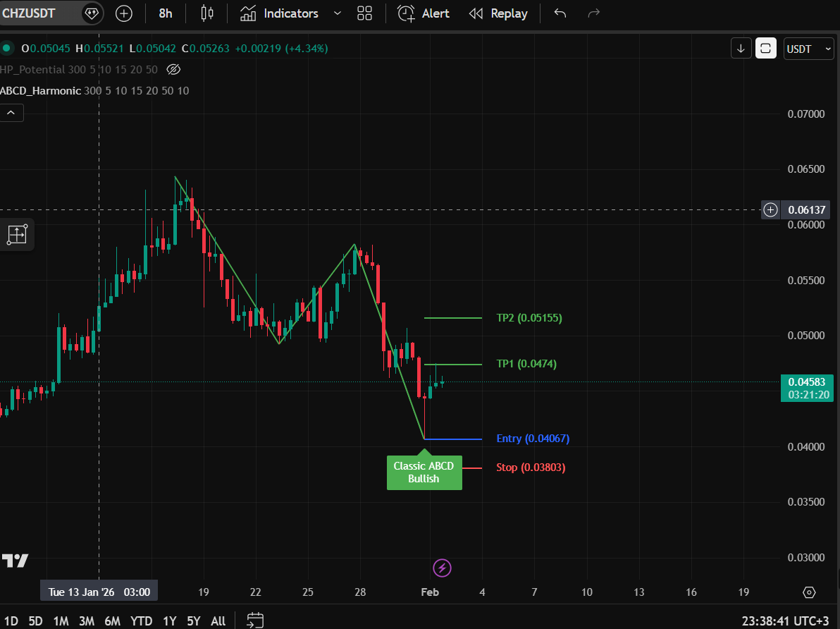Switch range to 5Y
The image size is (840, 629).
[x=193, y=621]
